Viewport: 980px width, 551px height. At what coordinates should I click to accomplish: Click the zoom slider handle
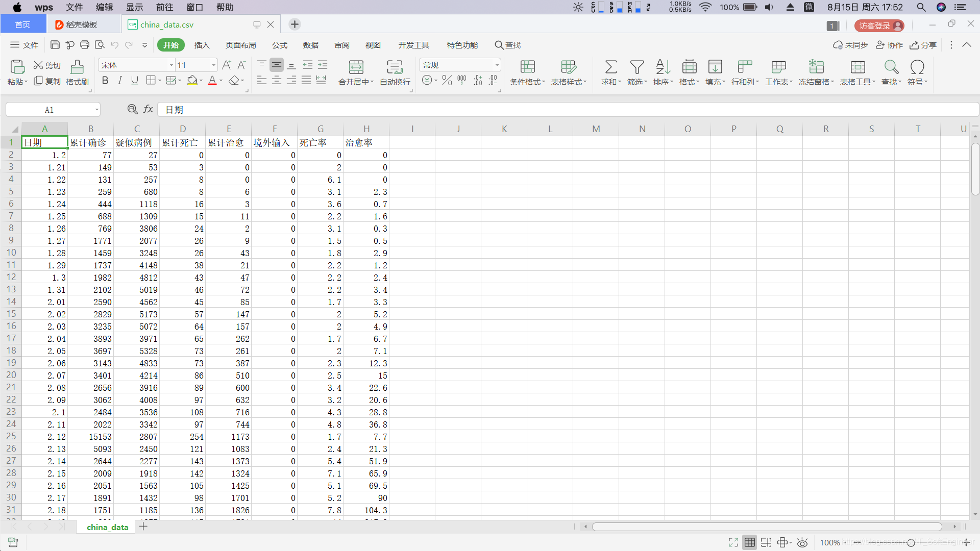911,542
